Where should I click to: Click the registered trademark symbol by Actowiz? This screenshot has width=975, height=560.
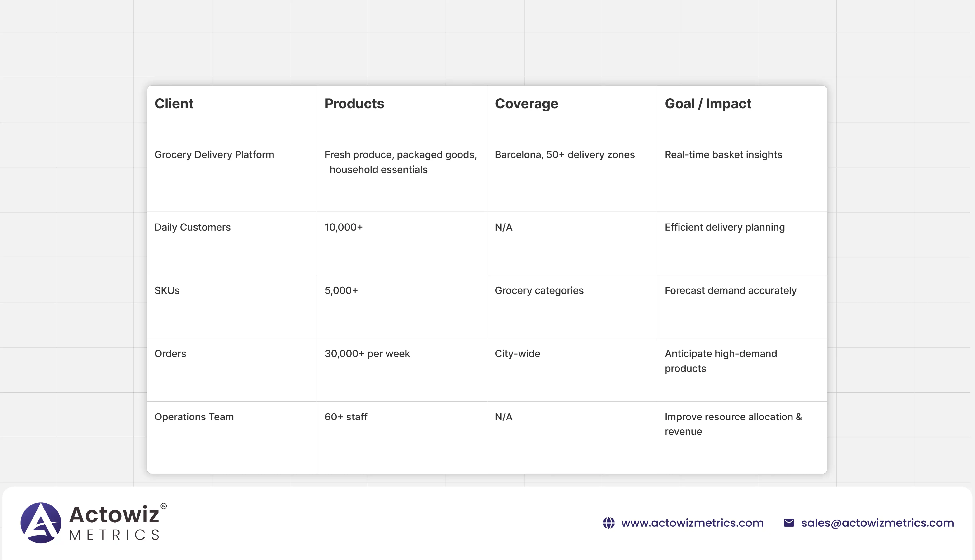[x=164, y=506]
